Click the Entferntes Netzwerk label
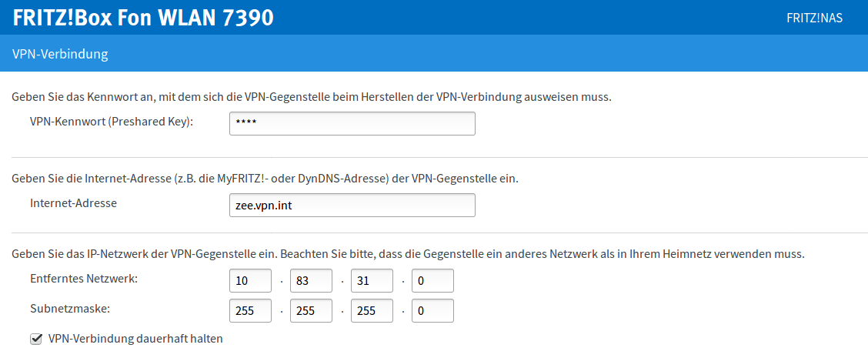This screenshot has width=868, height=358. pos(84,278)
